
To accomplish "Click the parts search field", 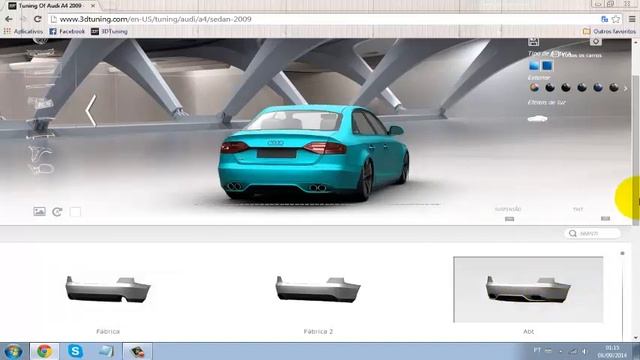I will [x=593, y=233].
